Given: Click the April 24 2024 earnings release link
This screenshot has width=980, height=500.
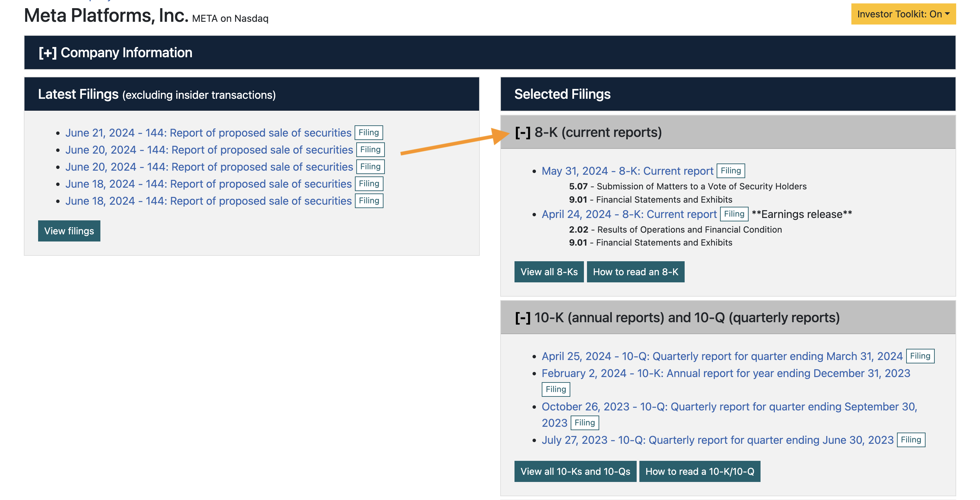Looking at the screenshot, I should (x=628, y=214).
